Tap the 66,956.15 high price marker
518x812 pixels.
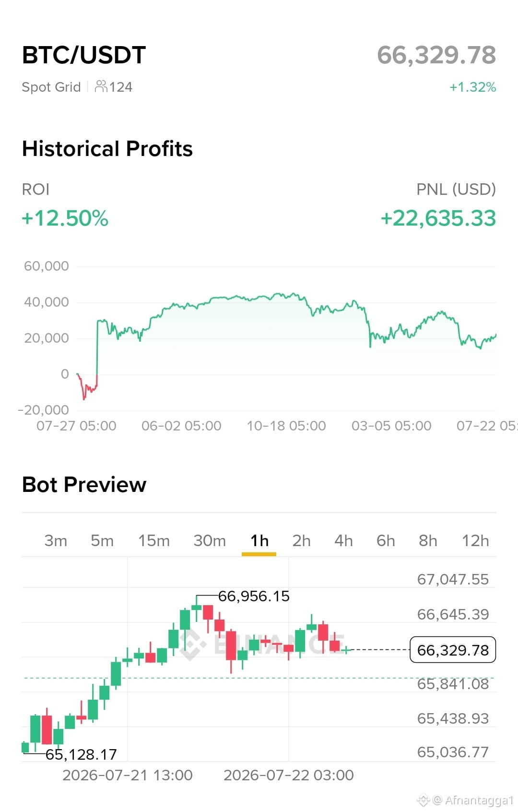coord(254,596)
